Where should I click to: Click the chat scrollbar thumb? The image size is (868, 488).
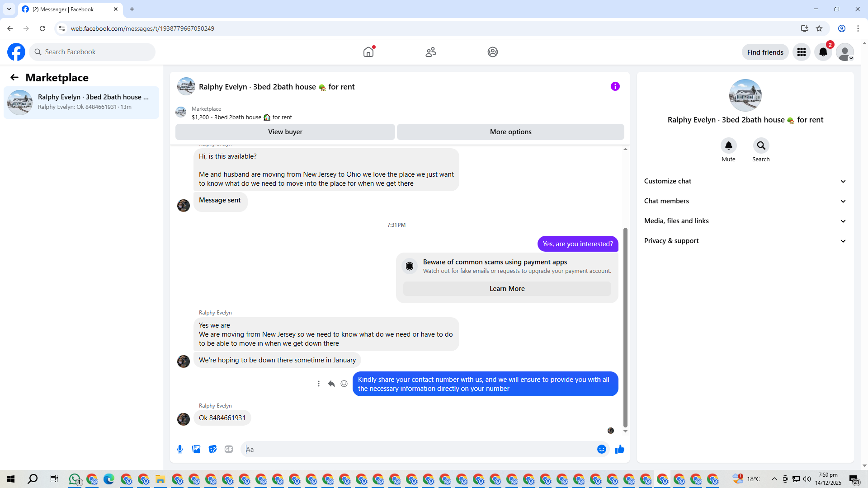625,327
